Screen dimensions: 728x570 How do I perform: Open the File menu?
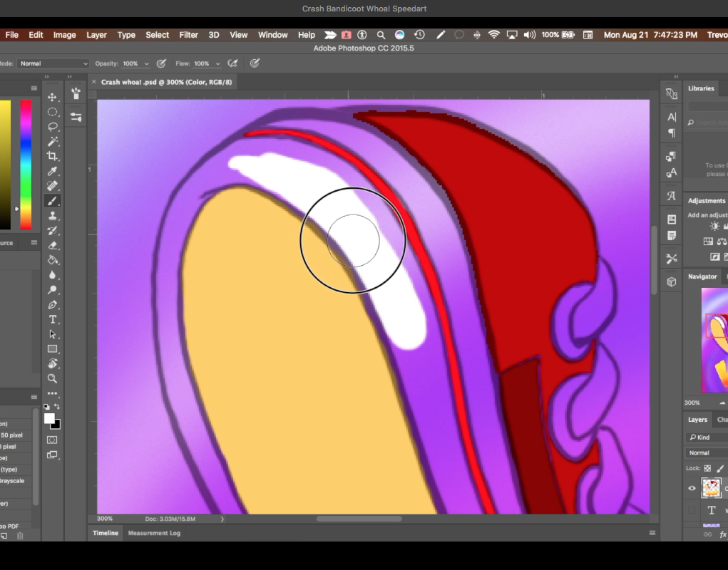(x=11, y=35)
